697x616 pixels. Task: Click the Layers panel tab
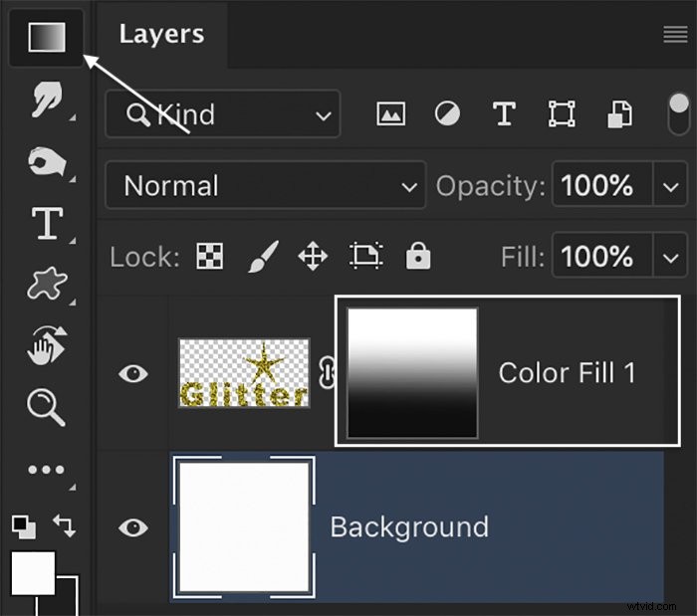tap(161, 35)
